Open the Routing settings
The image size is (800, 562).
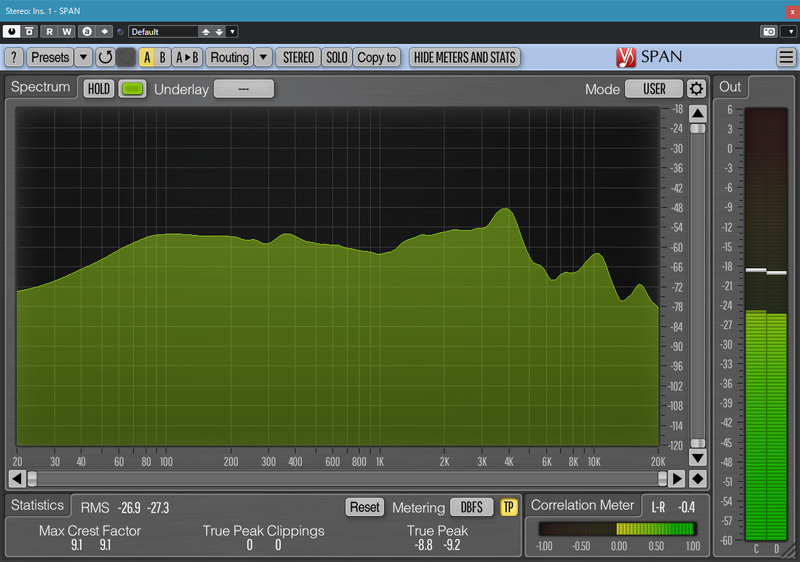tap(230, 57)
